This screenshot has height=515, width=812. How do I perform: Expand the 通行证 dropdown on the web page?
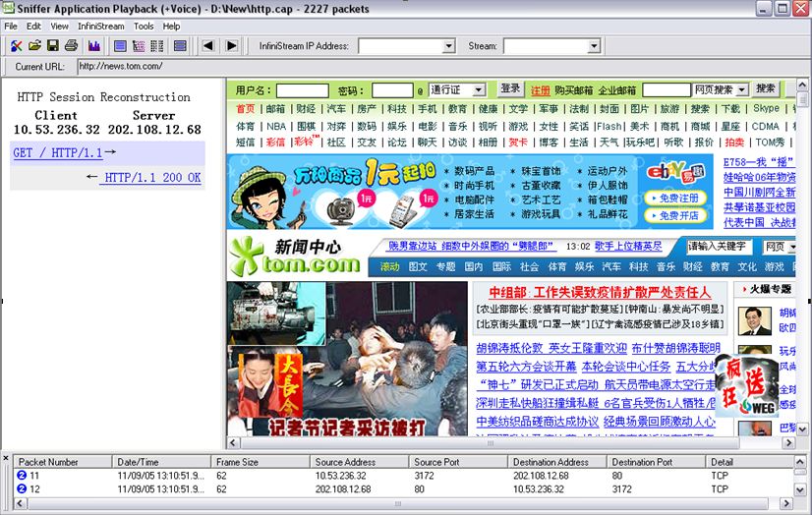click(479, 90)
